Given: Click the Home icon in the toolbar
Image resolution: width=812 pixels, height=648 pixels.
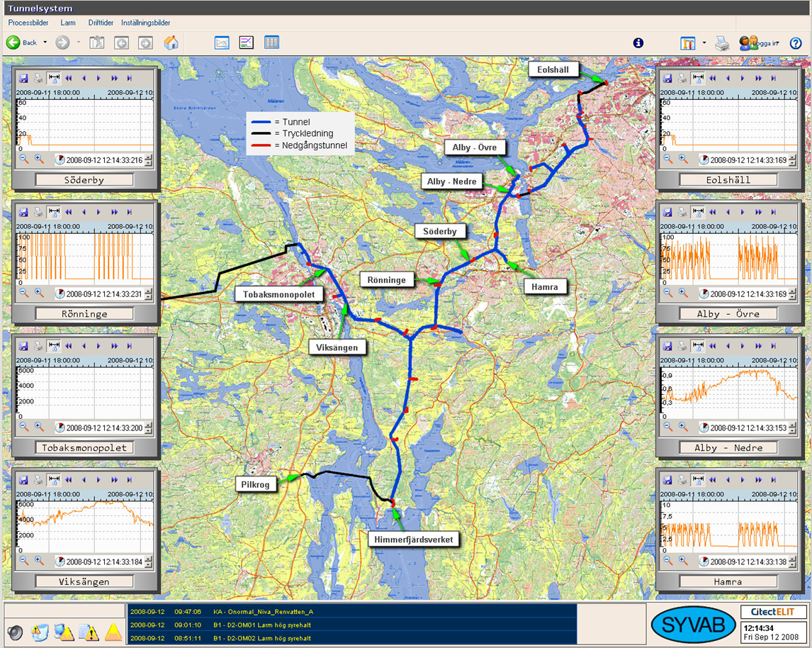Looking at the screenshot, I should point(171,43).
